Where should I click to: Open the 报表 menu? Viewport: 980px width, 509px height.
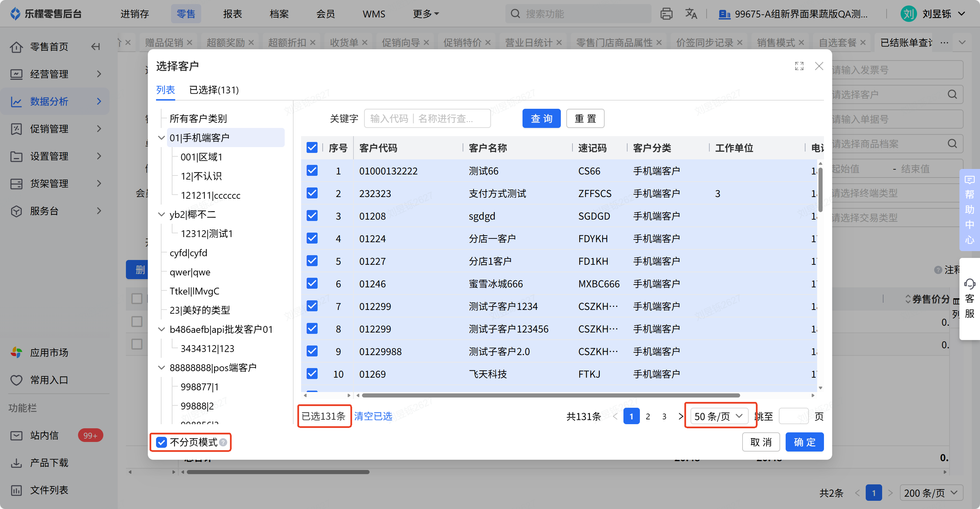(x=232, y=14)
